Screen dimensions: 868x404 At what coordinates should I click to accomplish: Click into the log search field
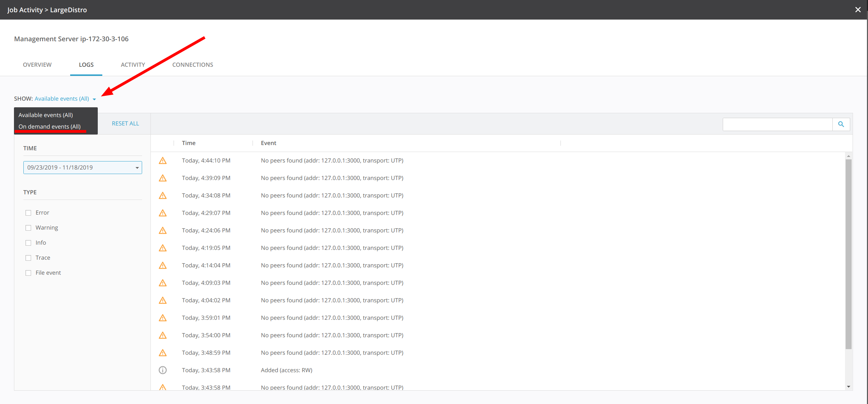pos(777,124)
